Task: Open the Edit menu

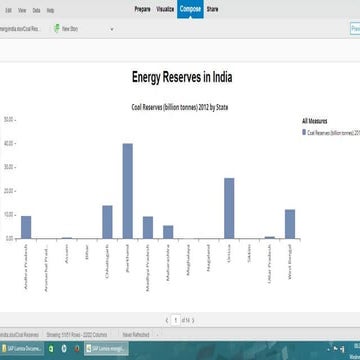Action: (x=9, y=11)
